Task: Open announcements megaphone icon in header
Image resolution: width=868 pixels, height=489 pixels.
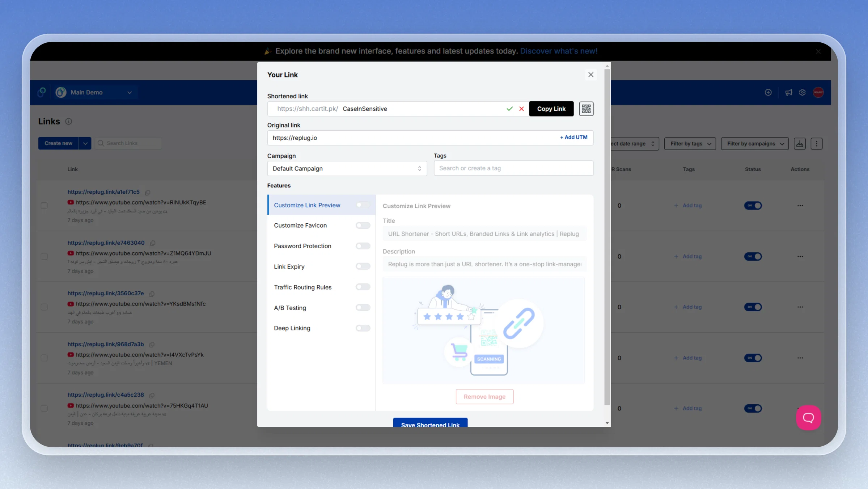Action: click(x=788, y=92)
